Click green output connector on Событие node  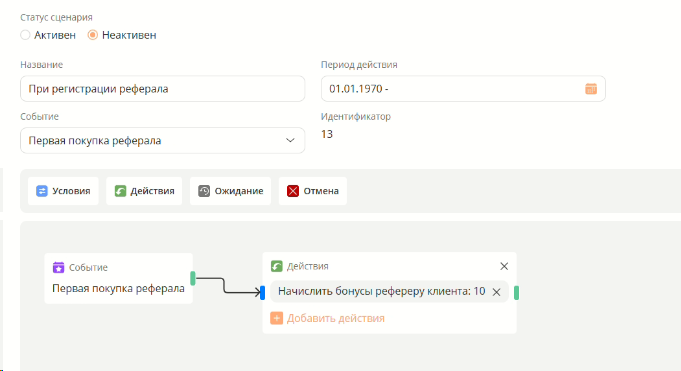[193, 278]
